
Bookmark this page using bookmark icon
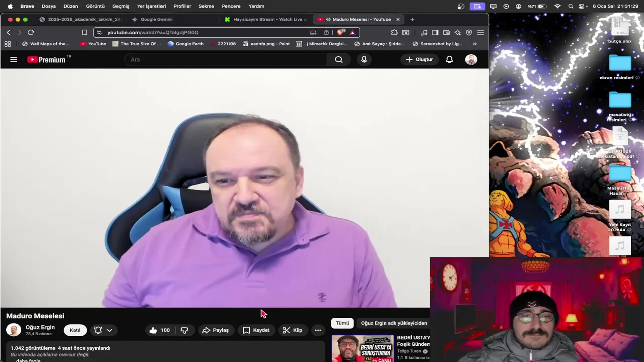click(x=84, y=32)
